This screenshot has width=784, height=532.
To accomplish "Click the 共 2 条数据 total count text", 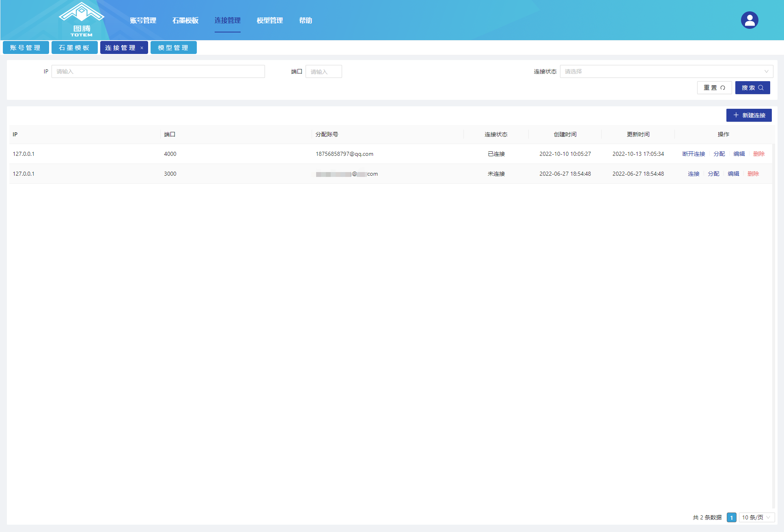I will (707, 517).
